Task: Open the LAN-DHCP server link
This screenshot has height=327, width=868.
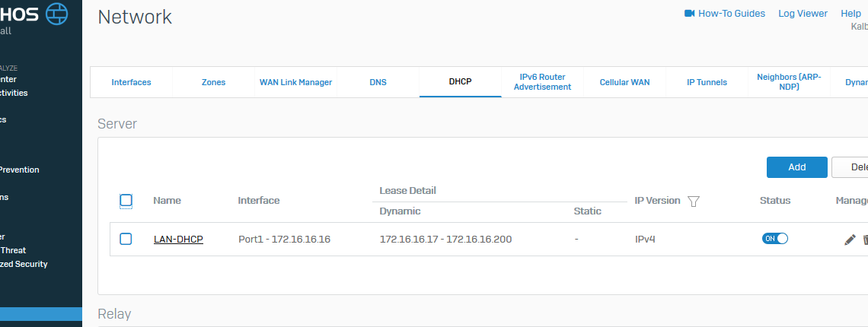Action: pos(178,240)
